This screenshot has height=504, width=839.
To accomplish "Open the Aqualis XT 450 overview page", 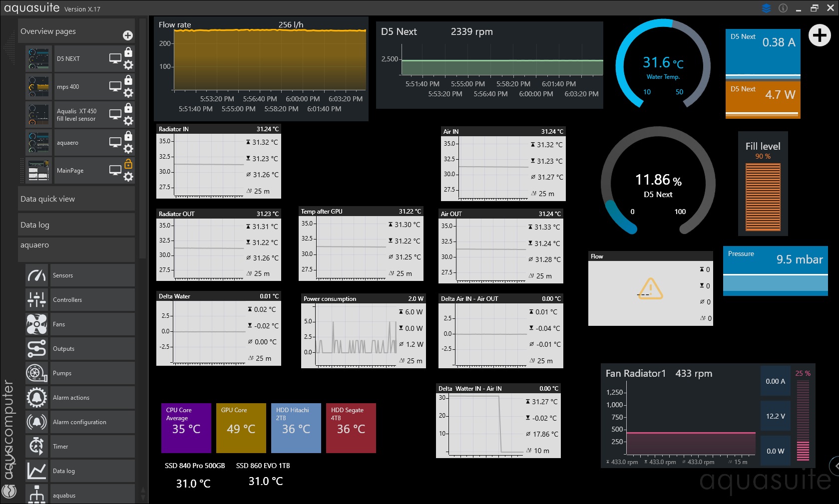I will click(x=76, y=115).
